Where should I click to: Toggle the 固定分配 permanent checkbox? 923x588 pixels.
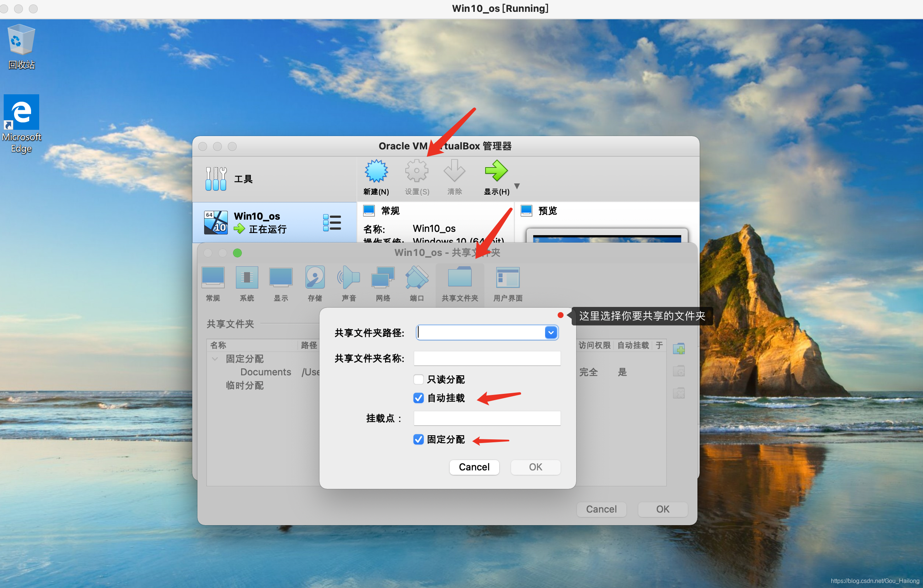coord(419,439)
